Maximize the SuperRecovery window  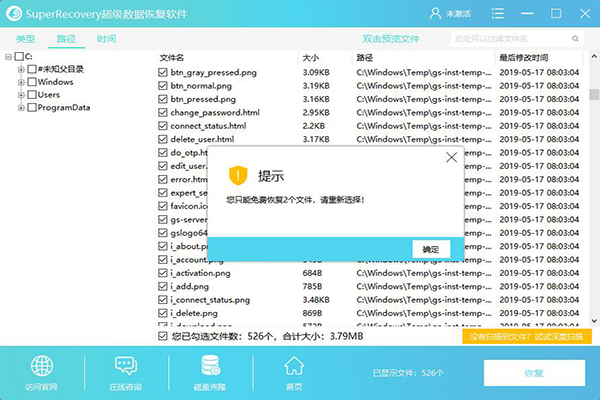pyautogui.click(x=556, y=14)
